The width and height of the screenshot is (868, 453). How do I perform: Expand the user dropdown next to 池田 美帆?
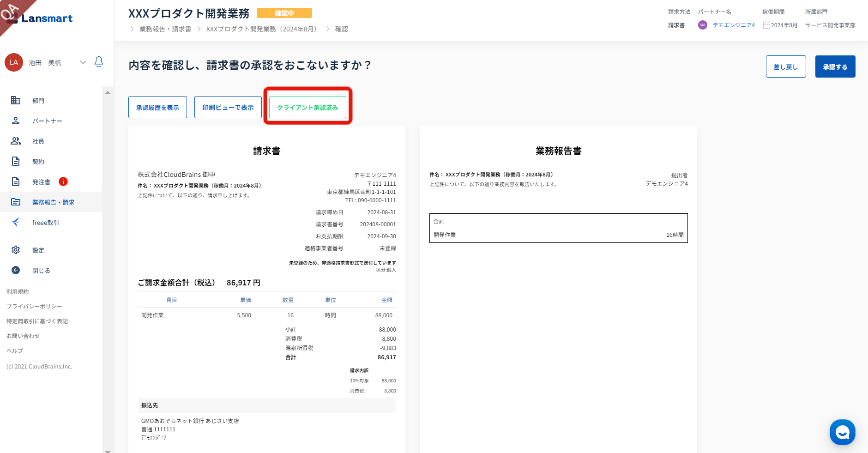(x=83, y=62)
